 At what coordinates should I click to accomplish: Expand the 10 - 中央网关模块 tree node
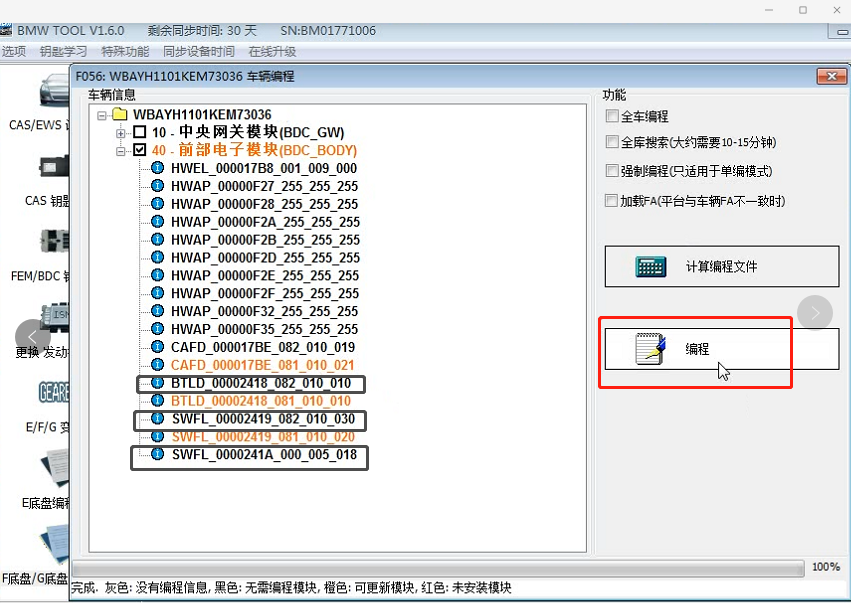[121, 133]
